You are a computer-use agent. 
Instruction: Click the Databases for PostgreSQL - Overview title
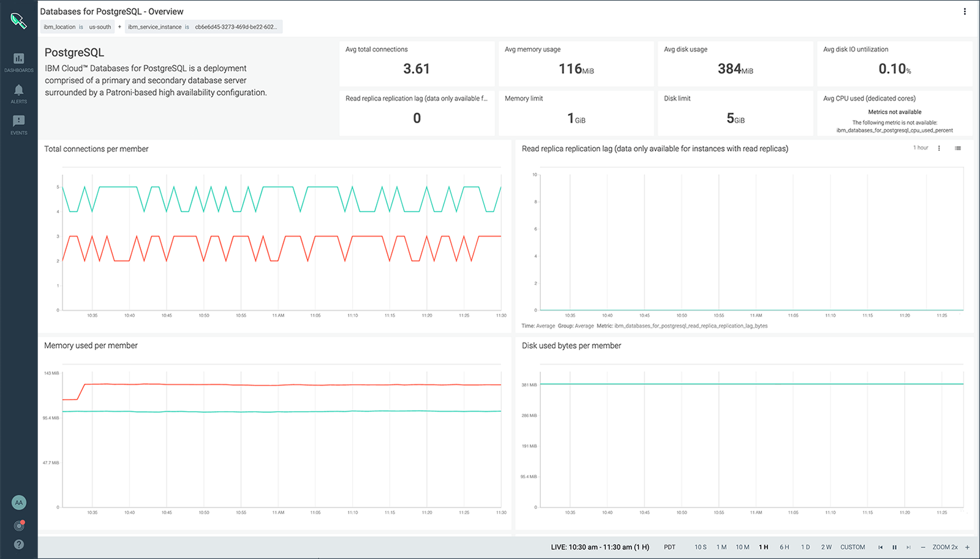point(111,12)
